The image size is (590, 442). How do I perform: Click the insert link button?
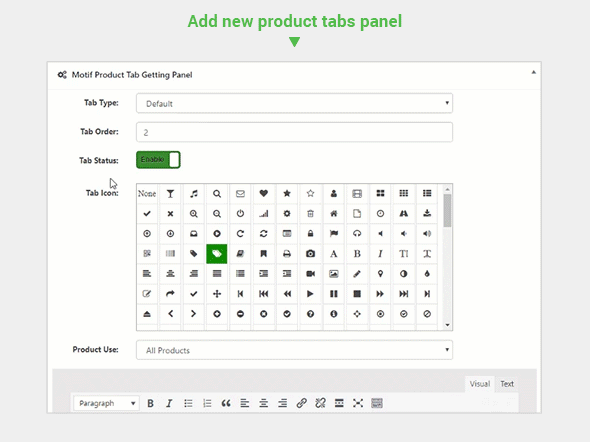click(301, 403)
